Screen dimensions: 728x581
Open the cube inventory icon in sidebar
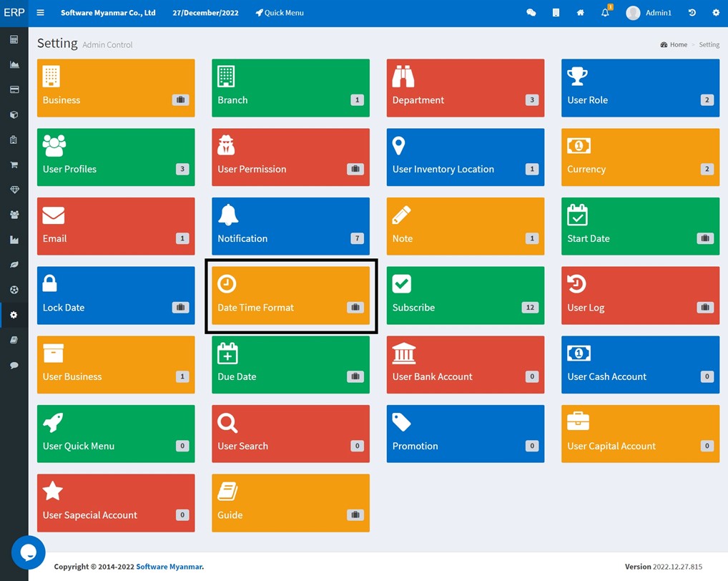point(14,114)
